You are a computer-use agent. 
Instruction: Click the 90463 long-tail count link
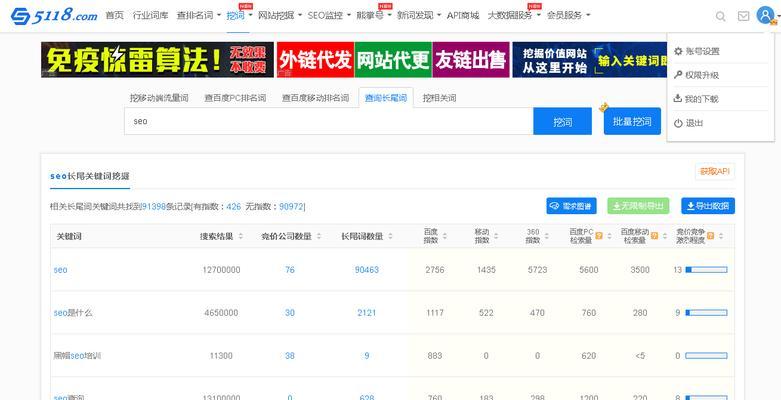[x=367, y=270]
